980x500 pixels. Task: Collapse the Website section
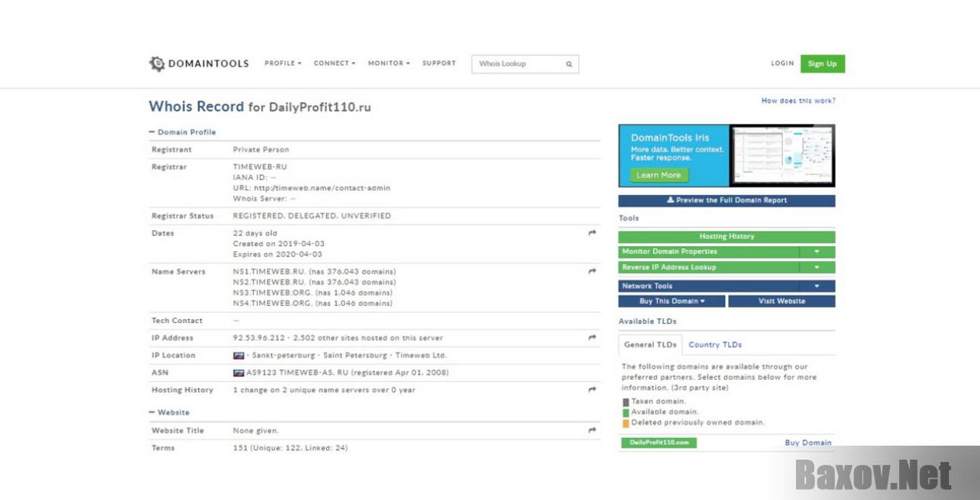(x=169, y=413)
